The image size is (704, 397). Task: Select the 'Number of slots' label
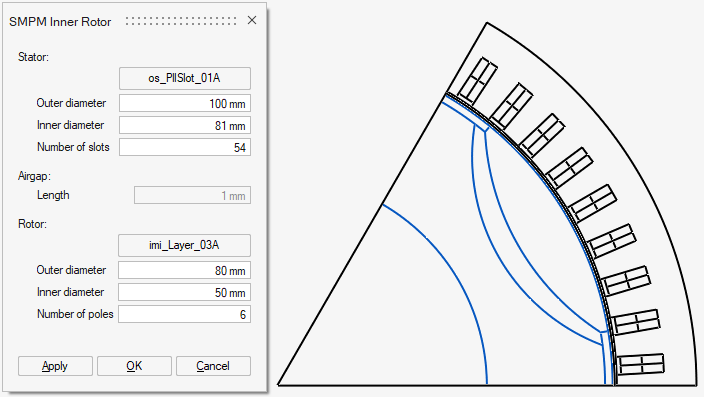point(73,147)
